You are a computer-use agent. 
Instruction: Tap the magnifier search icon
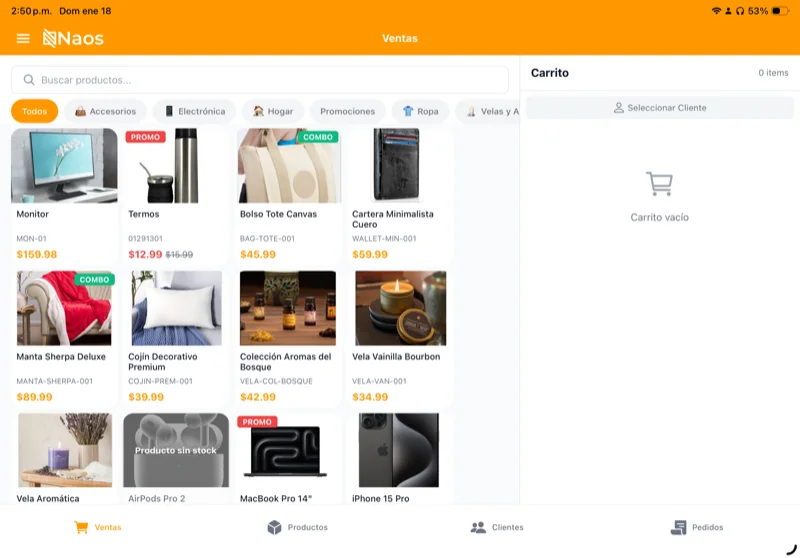coord(29,80)
